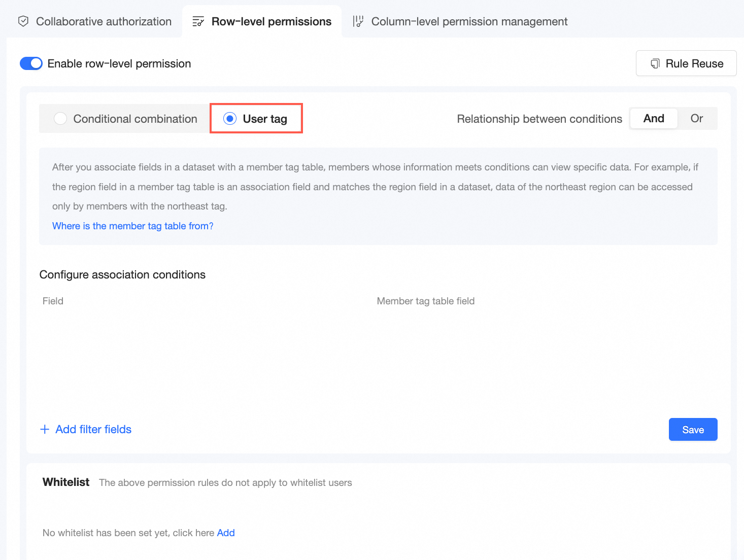Screen dimensions: 744x560
Task: Select the Conditional combination radio button
Action: [60, 119]
